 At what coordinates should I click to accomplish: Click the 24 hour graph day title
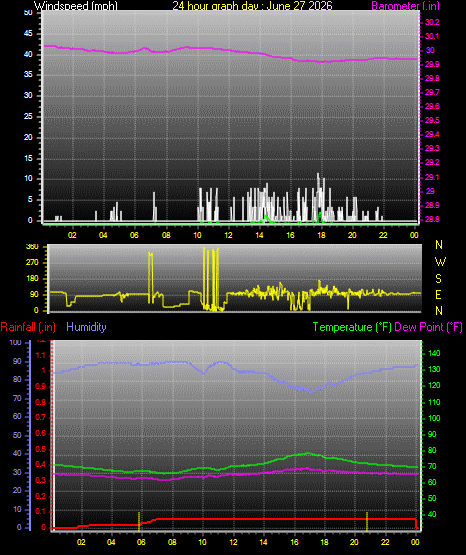point(252,6)
